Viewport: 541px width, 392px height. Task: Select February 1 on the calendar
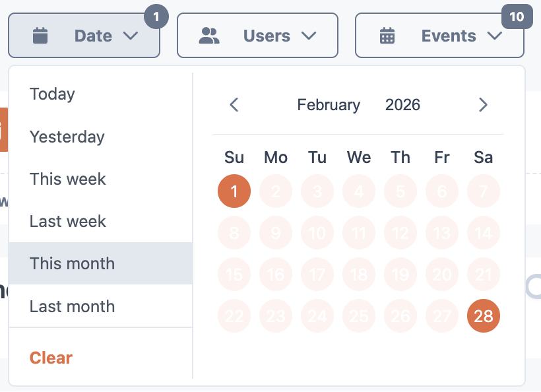pos(234,191)
